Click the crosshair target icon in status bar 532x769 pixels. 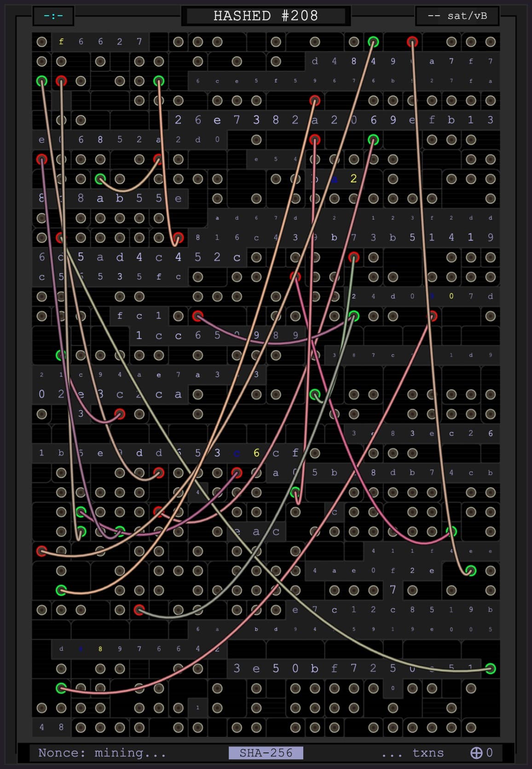[476, 752]
